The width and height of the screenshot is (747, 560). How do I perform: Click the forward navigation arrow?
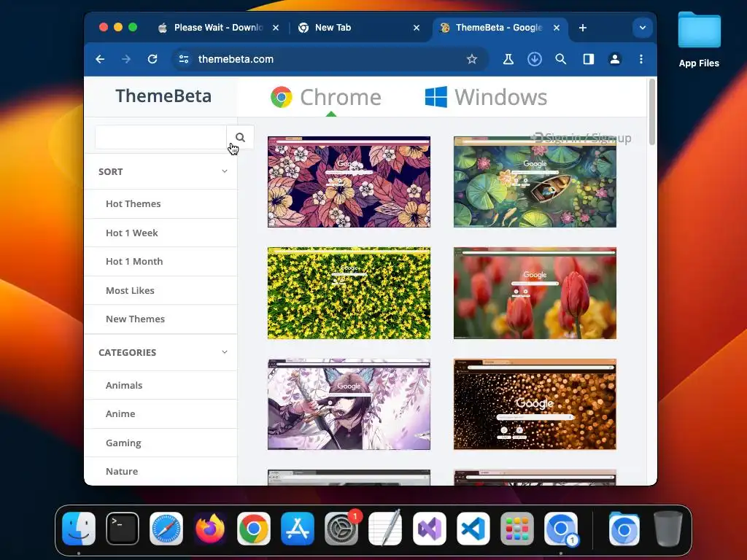(126, 59)
